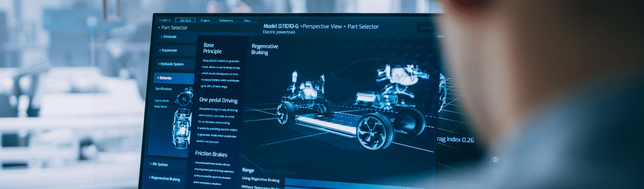Click Model 0.11010-G in the breadcrumb
This screenshot has width=644, height=189.
click(281, 26)
